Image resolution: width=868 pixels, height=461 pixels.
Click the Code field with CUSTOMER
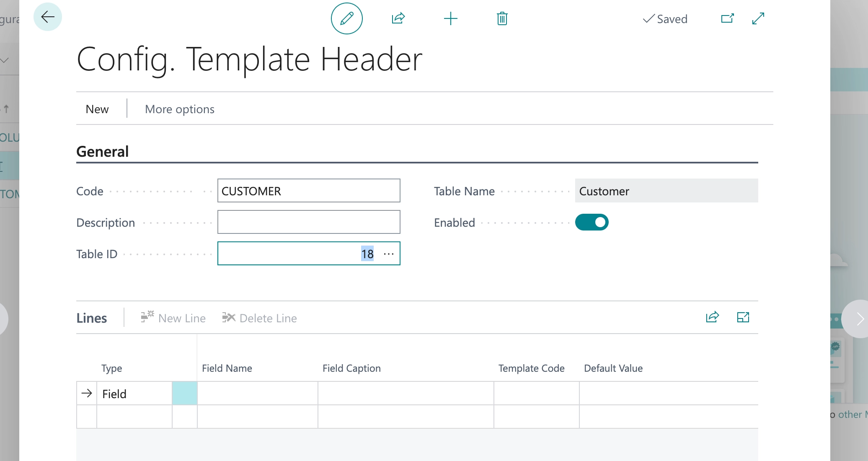pos(309,191)
